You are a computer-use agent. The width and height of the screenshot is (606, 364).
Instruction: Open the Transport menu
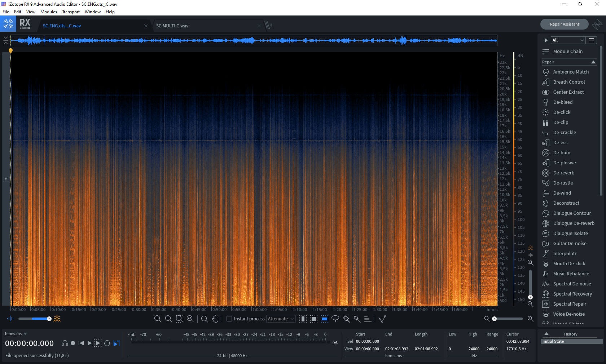click(x=71, y=12)
